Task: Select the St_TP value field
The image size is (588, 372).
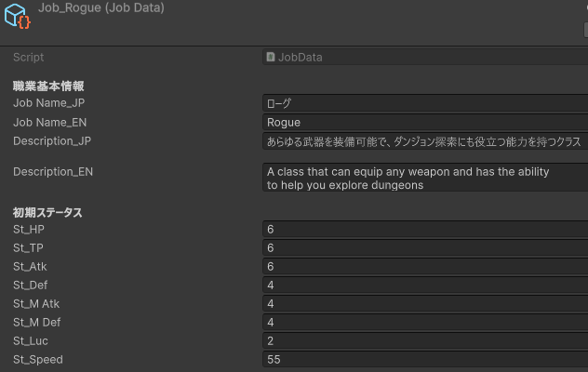Action: (425, 248)
